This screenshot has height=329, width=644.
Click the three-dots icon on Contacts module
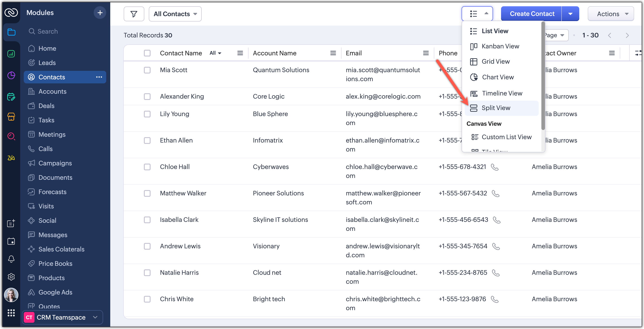pos(99,77)
